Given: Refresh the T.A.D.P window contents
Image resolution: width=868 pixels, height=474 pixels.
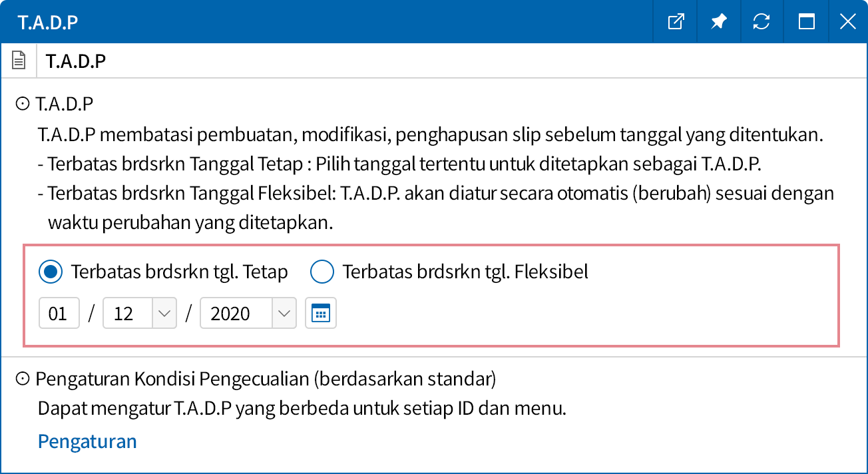Looking at the screenshot, I should 761,22.
